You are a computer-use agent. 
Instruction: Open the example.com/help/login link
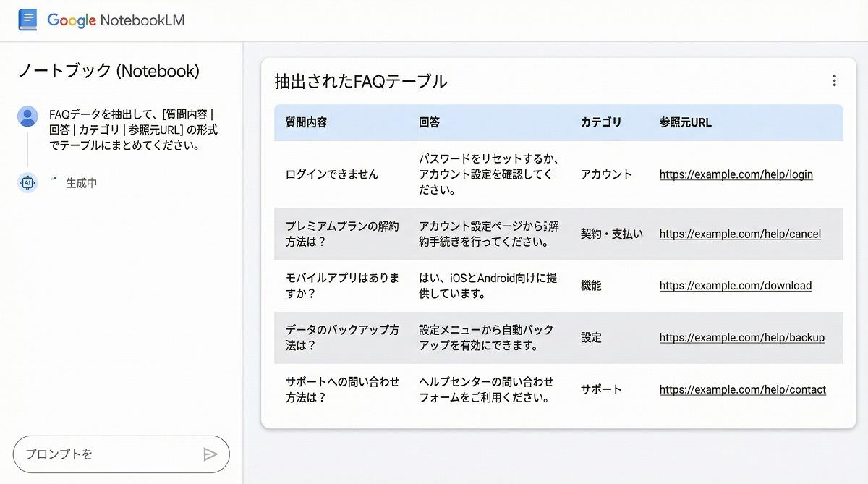tap(736, 174)
